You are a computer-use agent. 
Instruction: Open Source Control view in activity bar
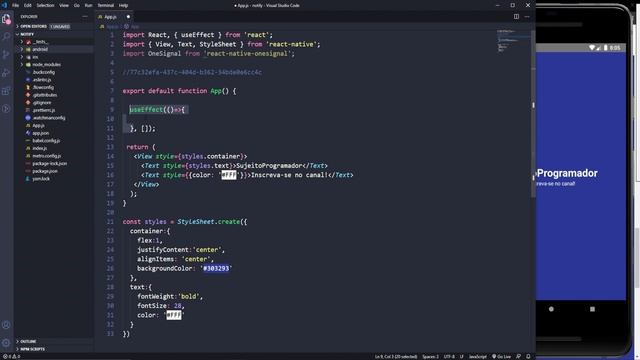[x=6, y=55]
